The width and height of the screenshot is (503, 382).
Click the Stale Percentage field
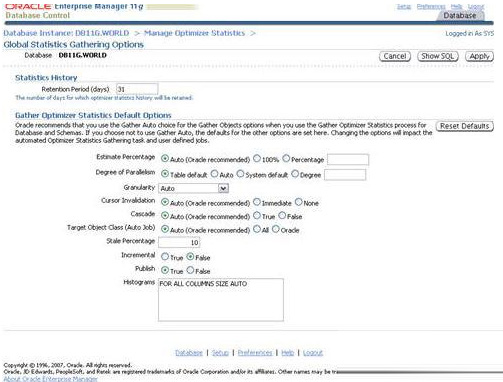[x=179, y=242]
